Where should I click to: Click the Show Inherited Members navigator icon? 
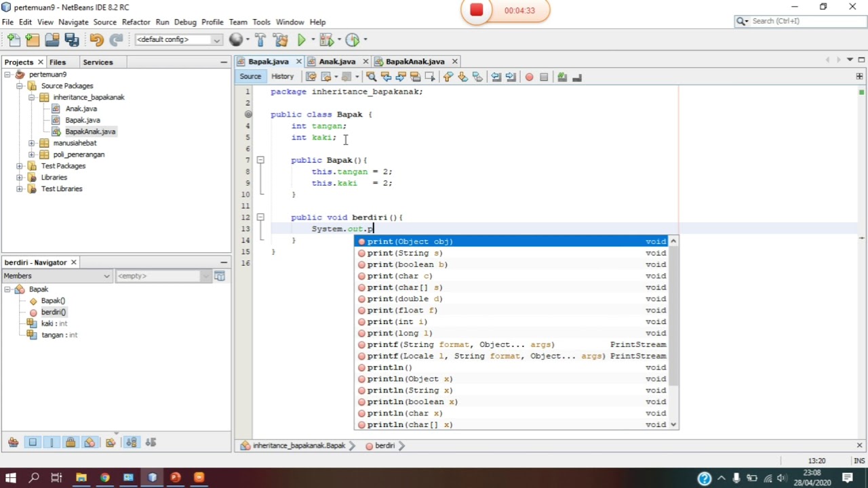coord(13,443)
